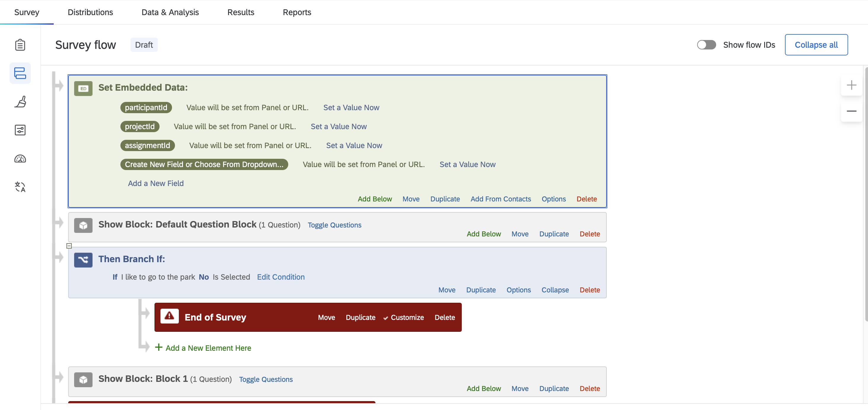Set a Value Now for projectId
The width and height of the screenshot is (868, 410).
[339, 126]
